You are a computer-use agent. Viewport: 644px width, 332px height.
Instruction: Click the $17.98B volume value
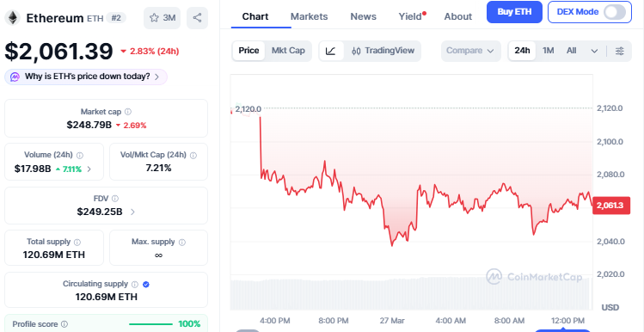[x=33, y=169]
